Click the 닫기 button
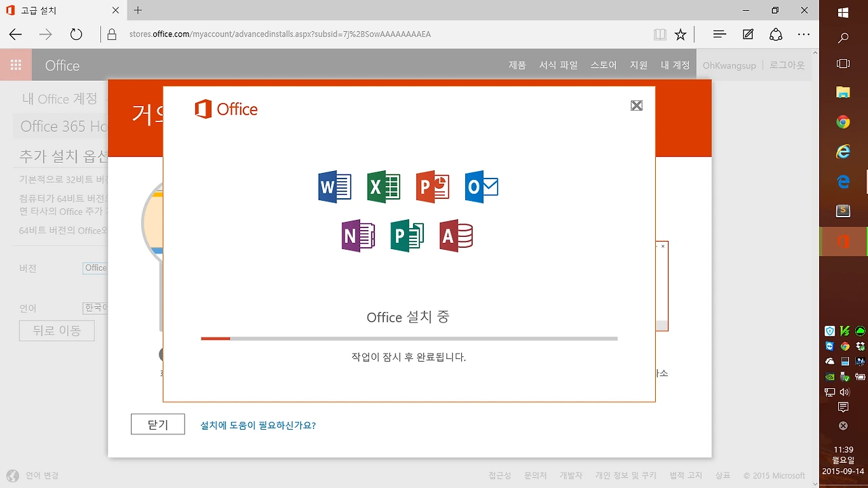The height and width of the screenshot is (488, 868). coord(157,424)
